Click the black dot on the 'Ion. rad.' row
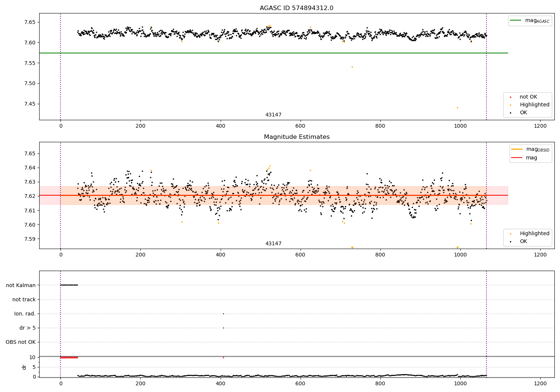560x392 pixels. [x=223, y=314]
